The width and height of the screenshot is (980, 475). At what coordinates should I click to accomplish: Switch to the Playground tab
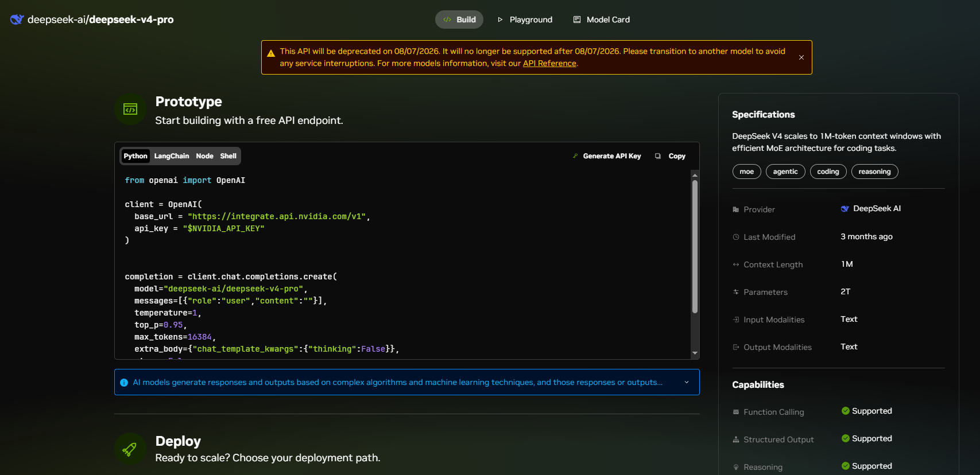click(x=525, y=20)
